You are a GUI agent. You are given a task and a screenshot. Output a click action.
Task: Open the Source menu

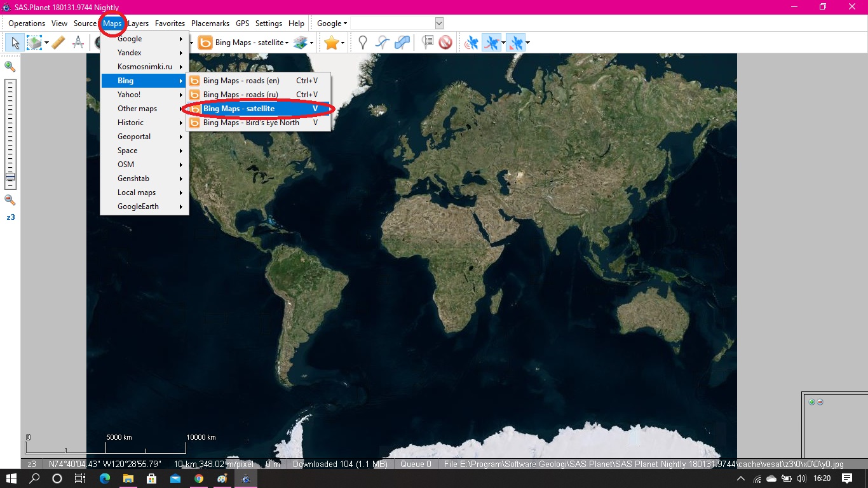coord(85,24)
